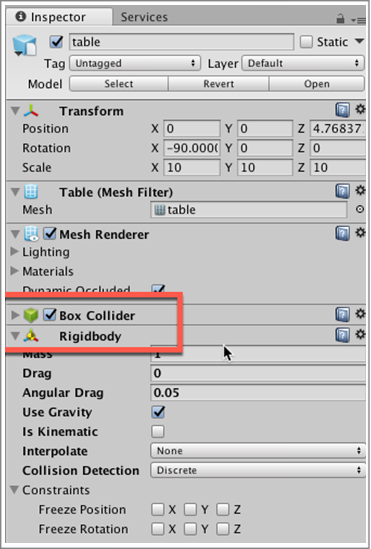
Task: Open the Collision Detection dropdown
Action: point(258,470)
